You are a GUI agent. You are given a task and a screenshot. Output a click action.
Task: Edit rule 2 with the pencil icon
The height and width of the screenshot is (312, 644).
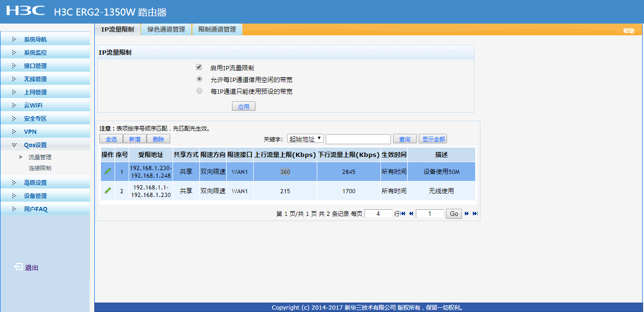click(108, 191)
